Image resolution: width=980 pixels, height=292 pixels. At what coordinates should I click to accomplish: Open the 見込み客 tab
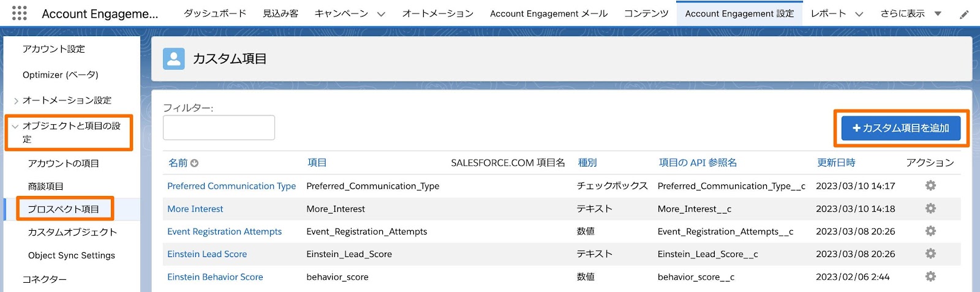click(x=281, y=13)
